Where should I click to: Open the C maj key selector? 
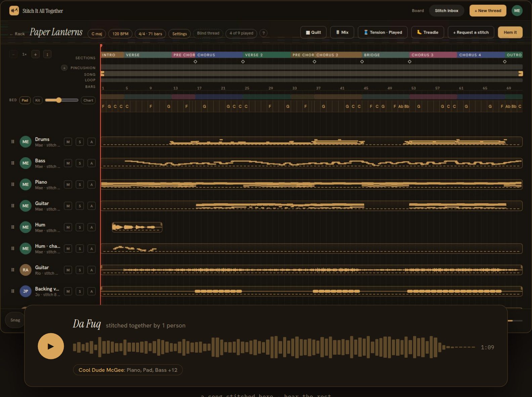97,34
